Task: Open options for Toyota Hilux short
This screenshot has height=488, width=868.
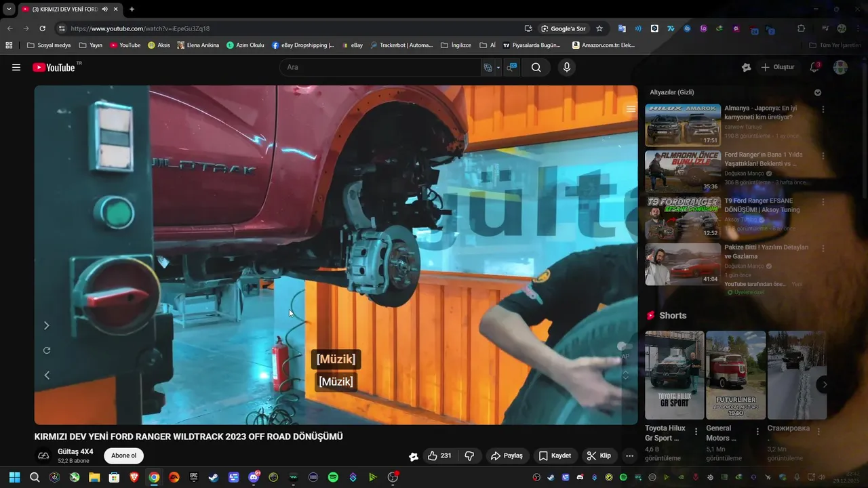Action: [x=696, y=431]
